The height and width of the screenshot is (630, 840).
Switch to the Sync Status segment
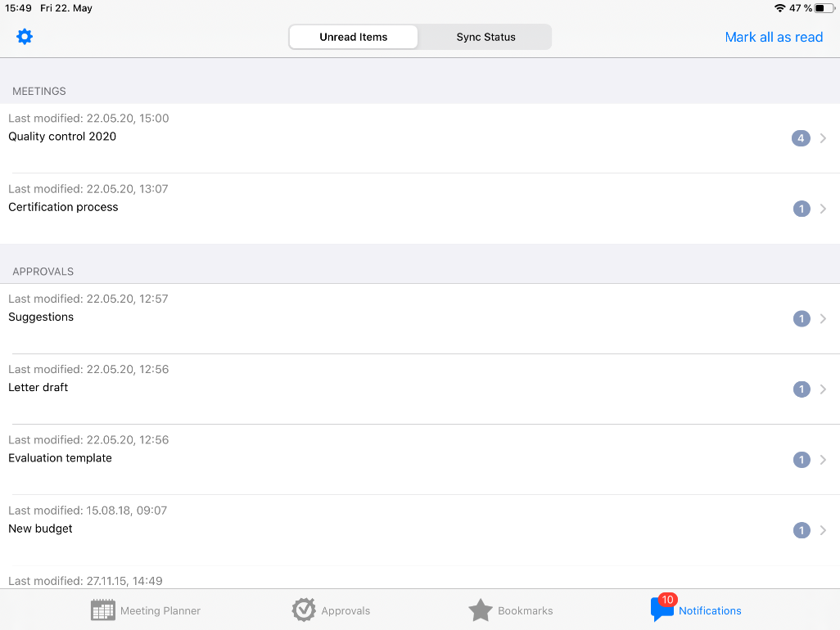coord(485,37)
